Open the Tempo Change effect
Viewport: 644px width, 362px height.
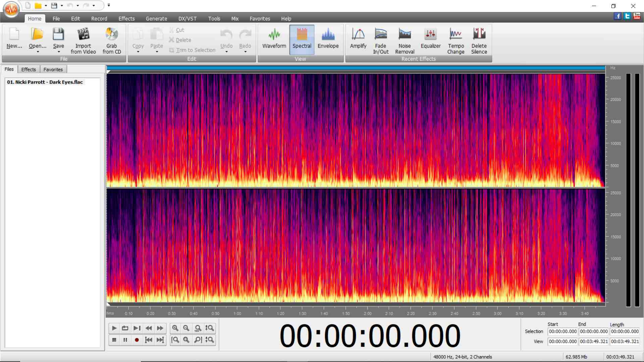456,40
